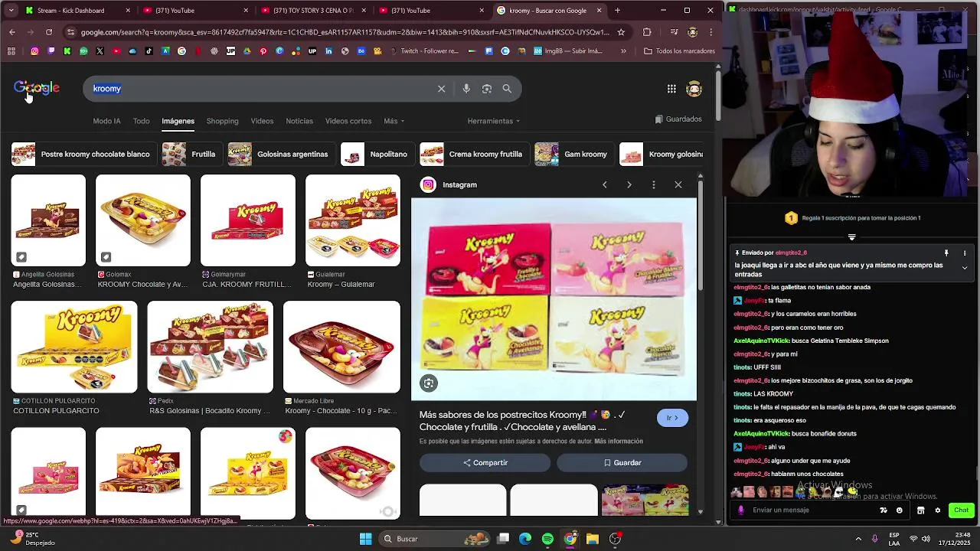Click the Ir visit button
Image resolution: width=980 pixels, height=551 pixels.
[x=672, y=418]
